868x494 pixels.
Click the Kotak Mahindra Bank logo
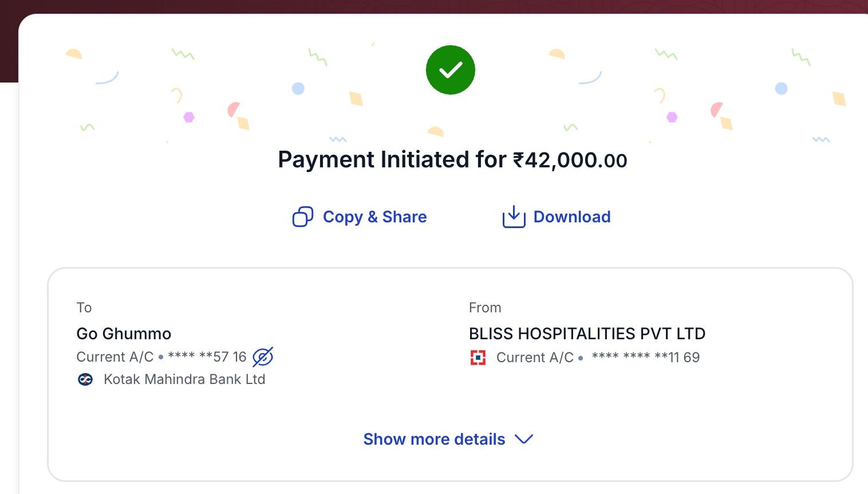pos(85,379)
